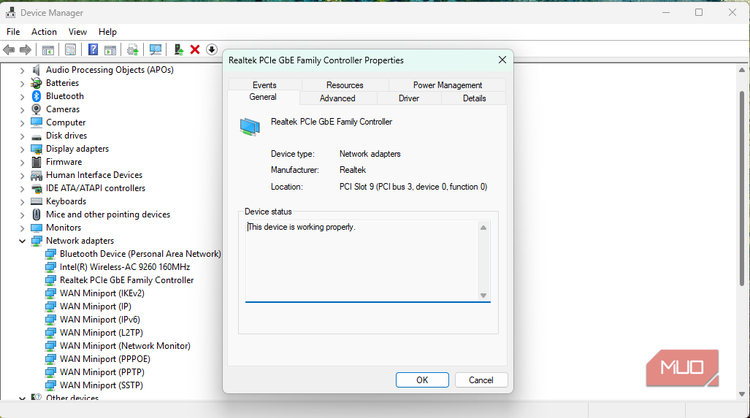Image resolution: width=750 pixels, height=418 pixels.
Task: Select WAN Miniport (SSTP)
Action: pos(101,385)
